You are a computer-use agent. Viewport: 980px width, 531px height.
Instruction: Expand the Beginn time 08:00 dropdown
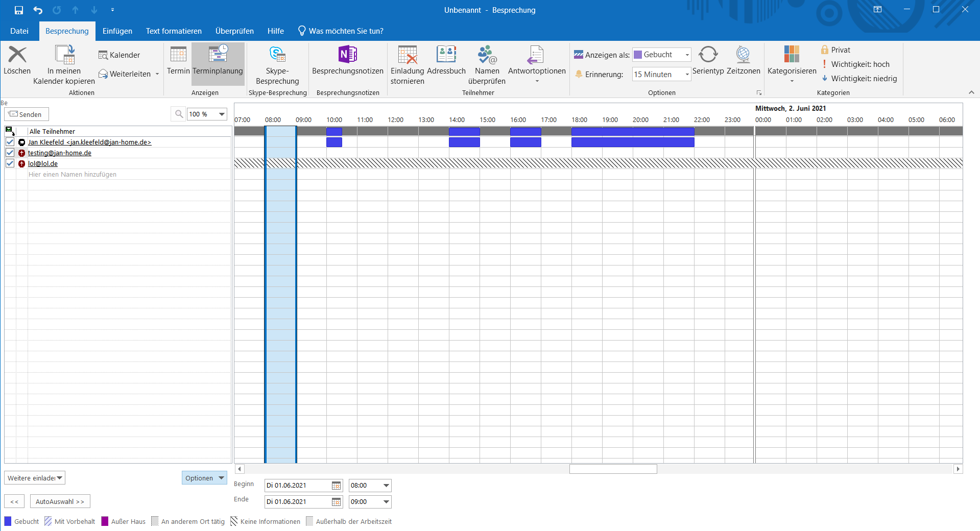click(386, 486)
